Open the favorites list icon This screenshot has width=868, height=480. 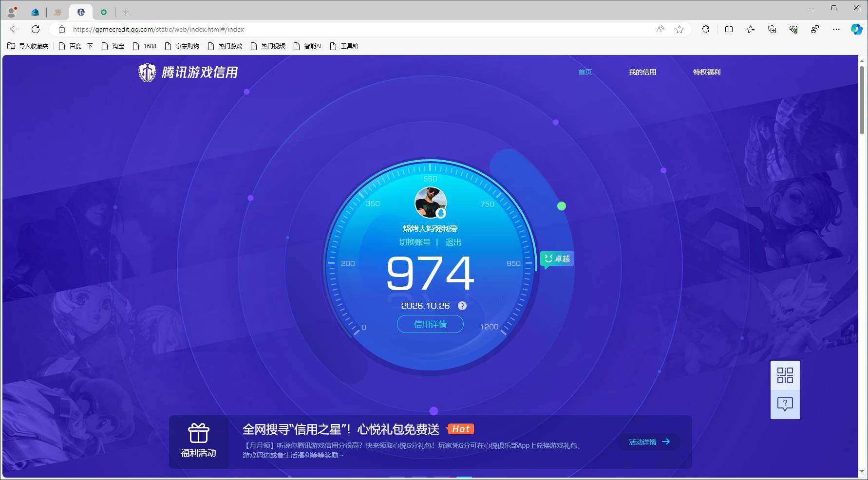pyautogui.click(x=751, y=29)
